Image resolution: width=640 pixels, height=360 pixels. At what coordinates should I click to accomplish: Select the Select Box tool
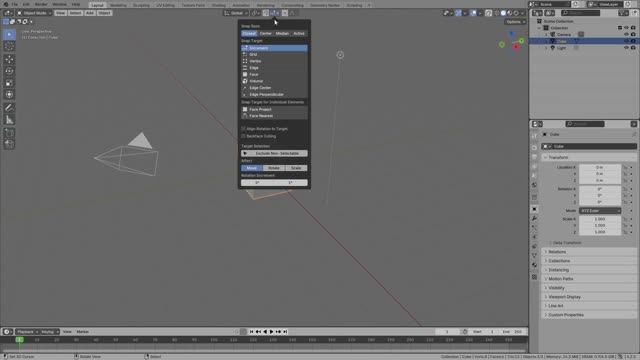click(x=9, y=34)
